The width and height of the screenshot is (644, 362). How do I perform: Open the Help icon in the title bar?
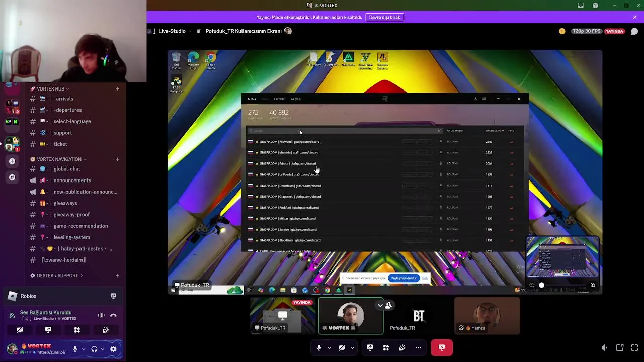[596, 6]
